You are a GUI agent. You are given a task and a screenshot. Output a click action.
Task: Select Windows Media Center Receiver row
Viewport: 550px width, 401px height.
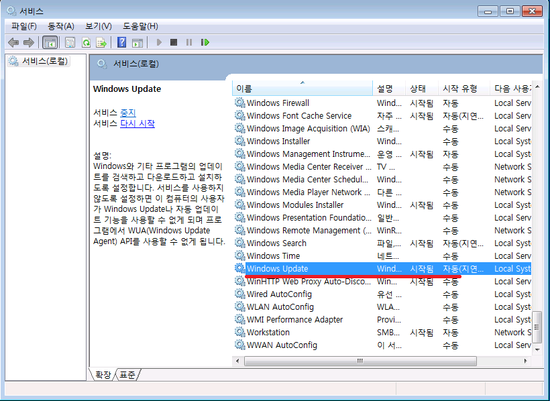pyautogui.click(x=382, y=166)
